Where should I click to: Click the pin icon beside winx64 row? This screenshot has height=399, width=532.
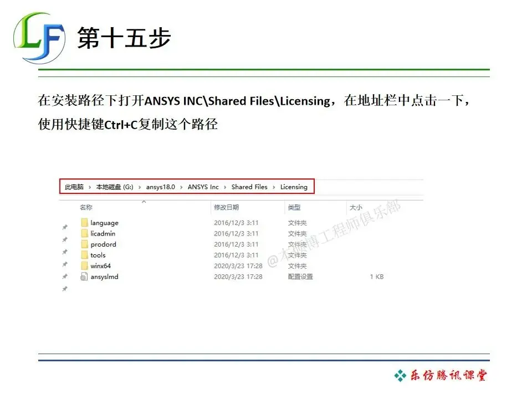(x=65, y=277)
